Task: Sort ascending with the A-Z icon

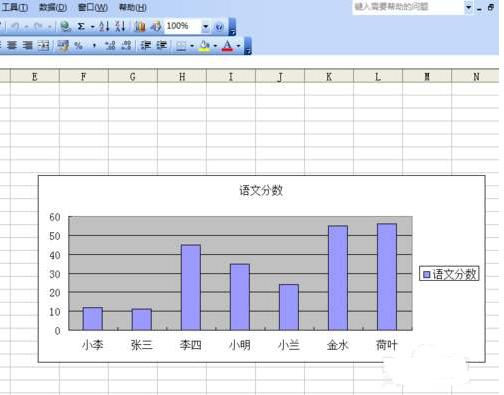Action: pos(104,26)
